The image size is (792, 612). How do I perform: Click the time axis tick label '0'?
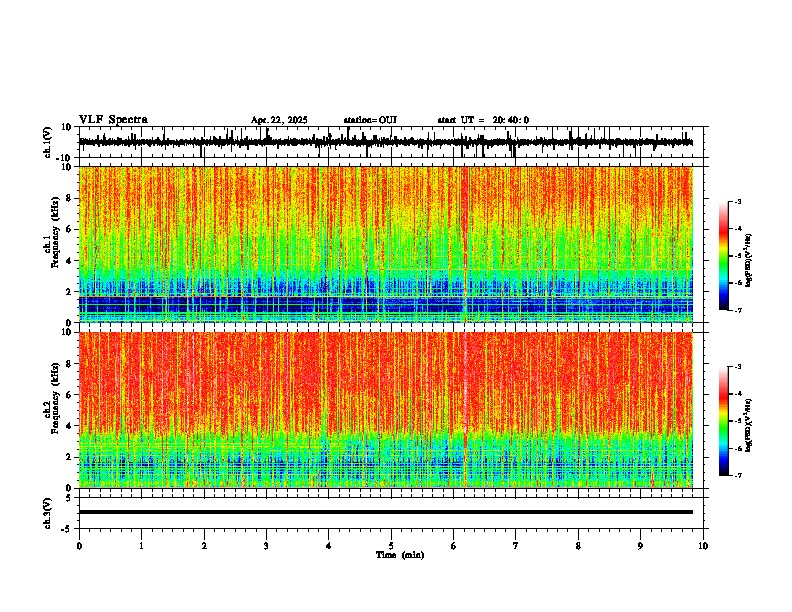click(79, 546)
